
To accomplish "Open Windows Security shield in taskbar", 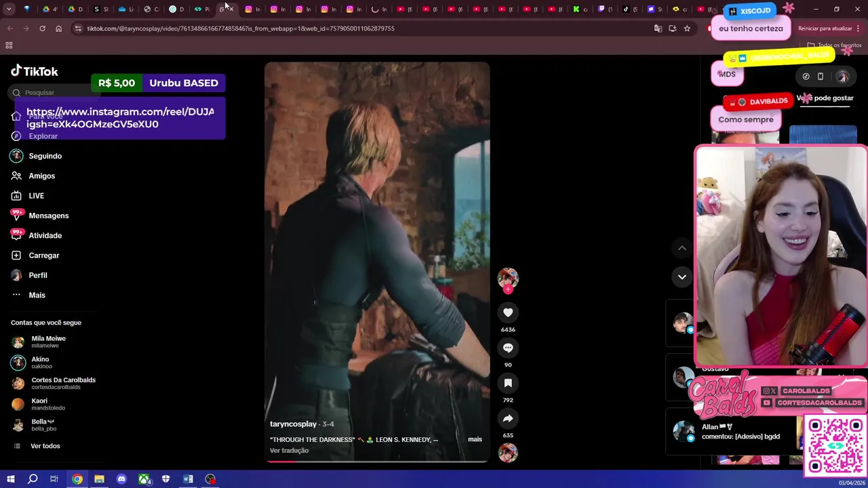I will click(x=166, y=479).
